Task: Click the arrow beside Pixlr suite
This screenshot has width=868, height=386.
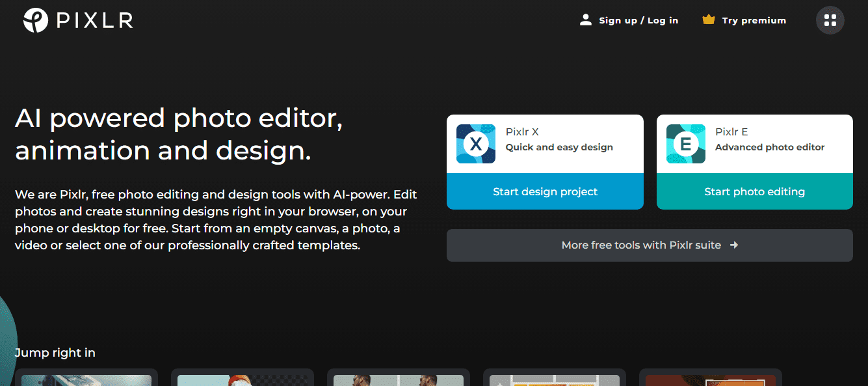Action: coord(734,245)
